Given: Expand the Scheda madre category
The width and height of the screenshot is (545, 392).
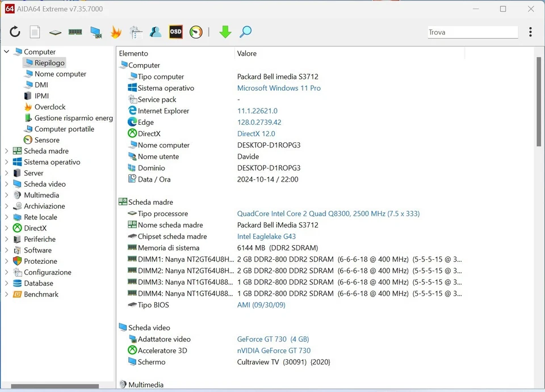Looking at the screenshot, I should tap(6, 151).
